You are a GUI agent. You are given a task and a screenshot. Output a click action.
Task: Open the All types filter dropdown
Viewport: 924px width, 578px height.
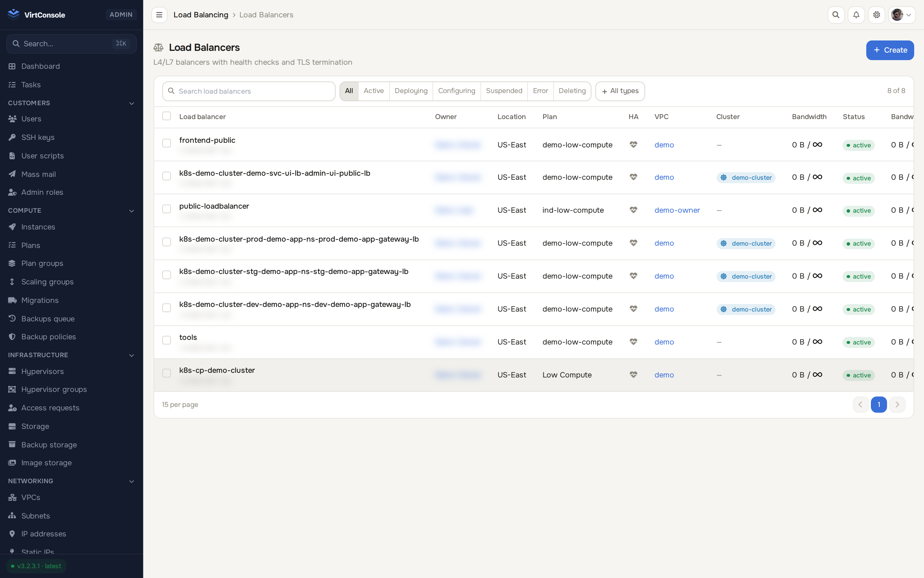pos(620,91)
